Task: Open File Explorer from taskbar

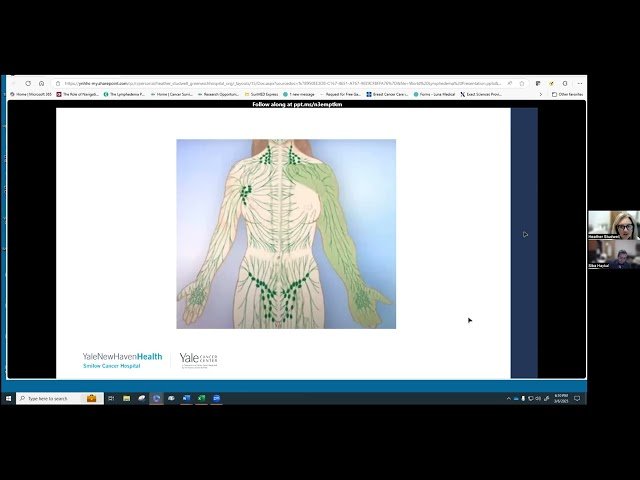Action: click(x=127, y=398)
